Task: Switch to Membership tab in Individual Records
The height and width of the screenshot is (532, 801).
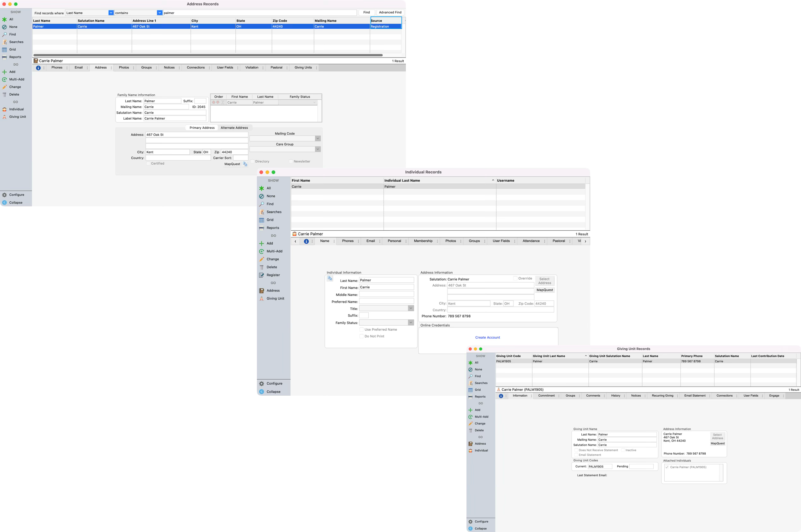Action: [x=423, y=241]
